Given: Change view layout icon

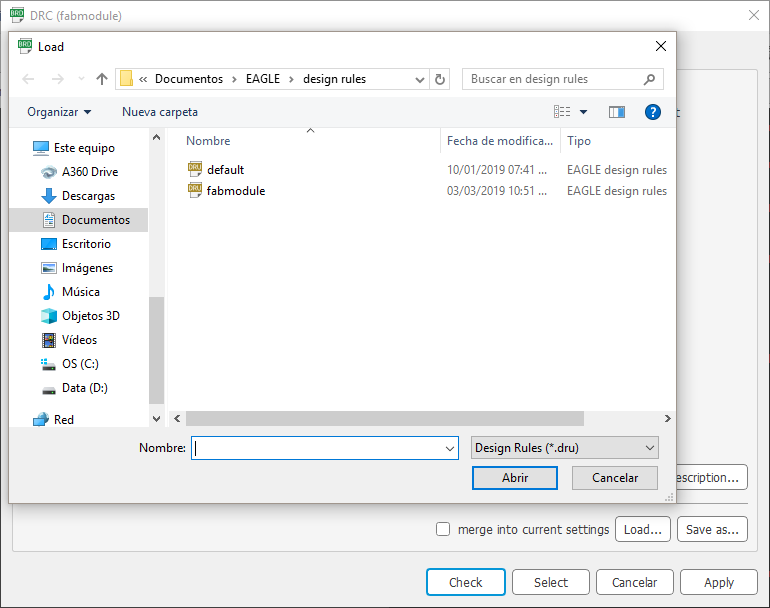Looking at the screenshot, I should pyautogui.click(x=562, y=112).
